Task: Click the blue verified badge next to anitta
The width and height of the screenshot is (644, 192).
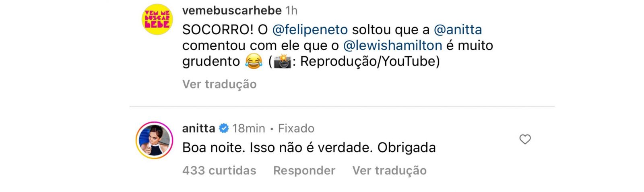Action: (224, 128)
